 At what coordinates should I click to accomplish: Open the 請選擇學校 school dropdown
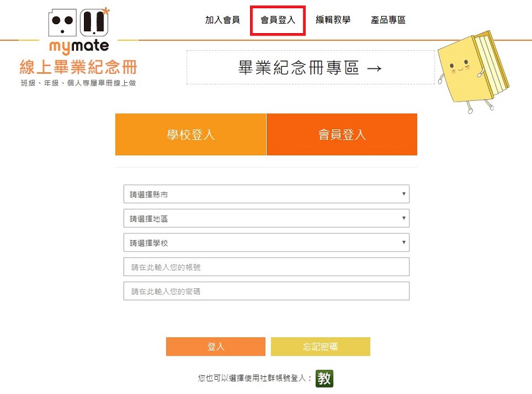tap(266, 243)
